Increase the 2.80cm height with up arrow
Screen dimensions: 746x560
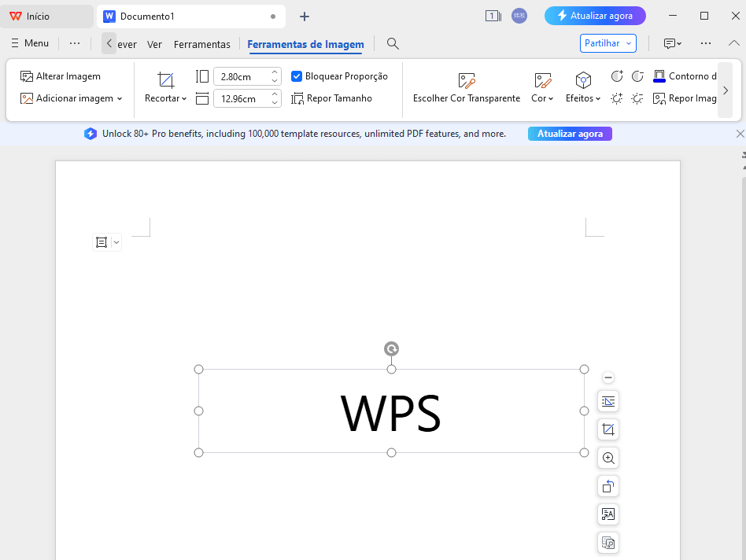(275, 72)
